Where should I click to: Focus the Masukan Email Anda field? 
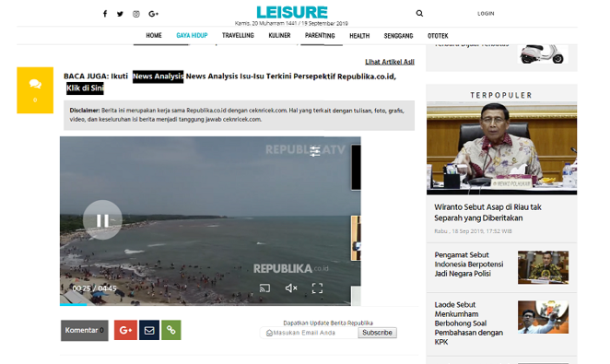click(x=310, y=333)
